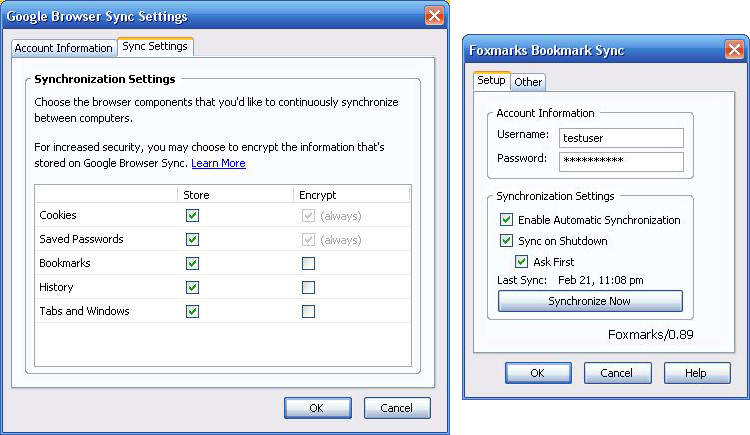Click the Last Sync date Feb 21, 11:08 pm
This screenshot has height=435, width=750.
point(600,280)
